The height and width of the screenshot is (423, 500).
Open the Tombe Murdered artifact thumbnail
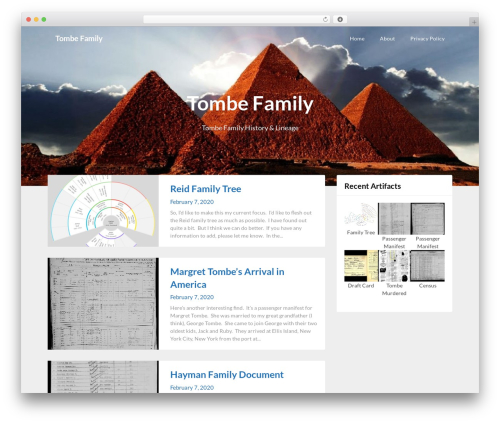click(394, 266)
